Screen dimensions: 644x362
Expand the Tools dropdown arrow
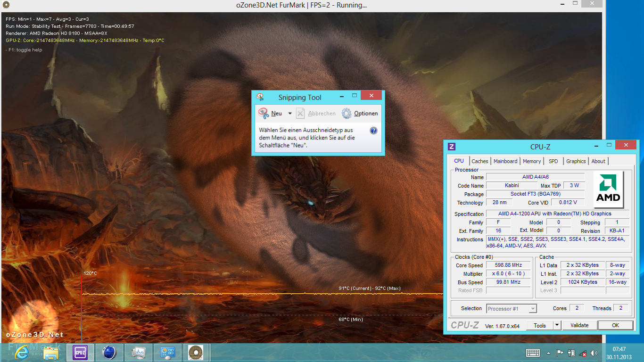pos(557,325)
